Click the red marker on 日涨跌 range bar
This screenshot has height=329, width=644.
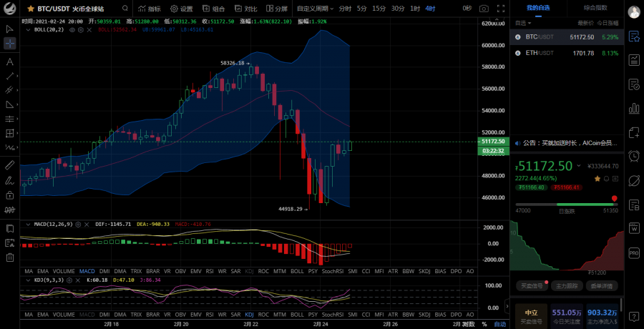614,199
